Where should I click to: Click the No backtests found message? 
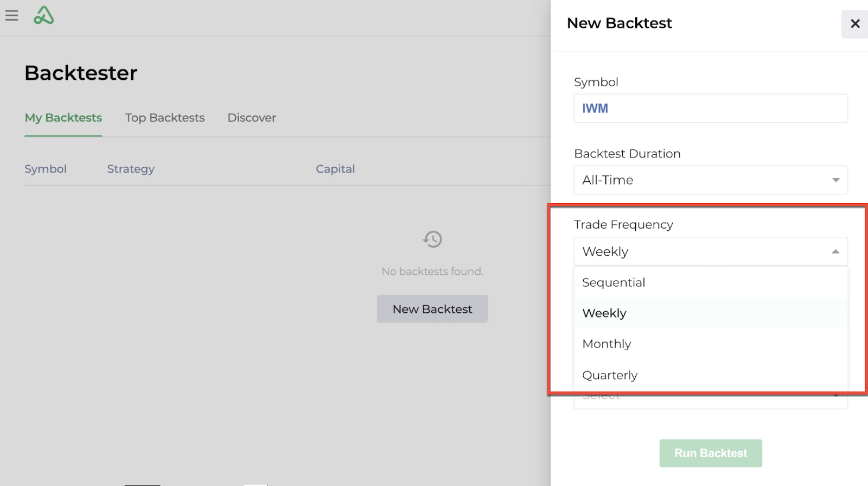pyautogui.click(x=432, y=272)
